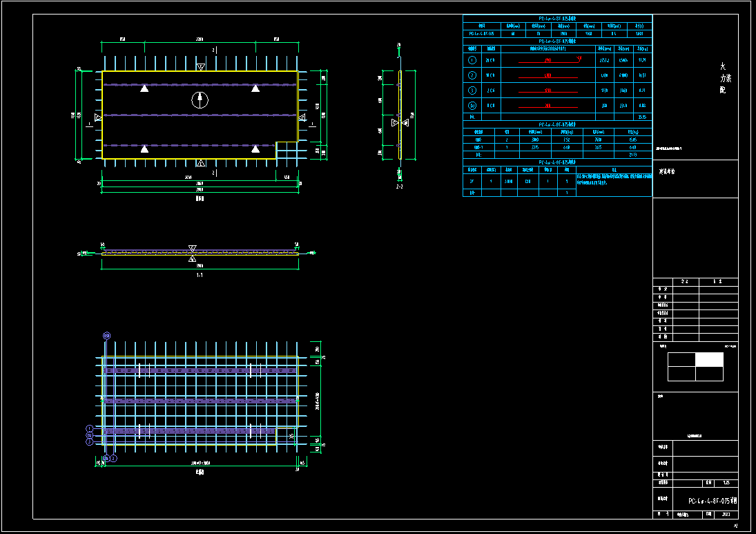Select the red rebar shape in row 3
756x534 pixels.
click(547, 91)
